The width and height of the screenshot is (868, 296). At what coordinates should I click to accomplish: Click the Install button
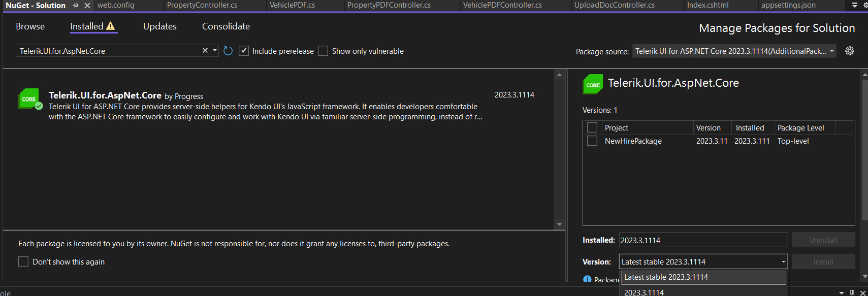pyautogui.click(x=823, y=262)
